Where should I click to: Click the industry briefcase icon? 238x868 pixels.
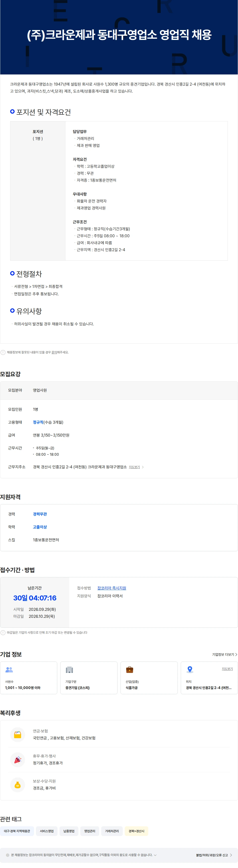(x=130, y=669)
